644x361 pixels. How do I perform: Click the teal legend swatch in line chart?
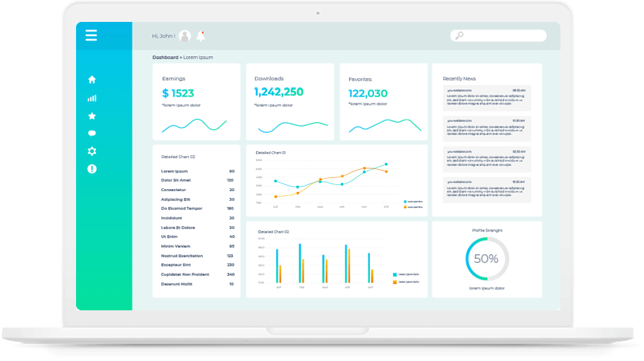pos(406,201)
